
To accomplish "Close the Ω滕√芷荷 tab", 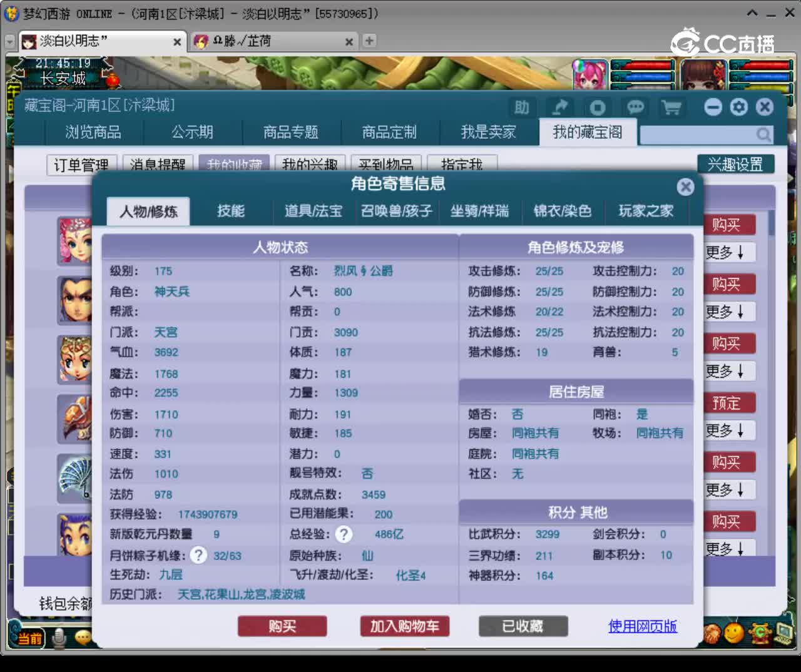I will 349,42.
